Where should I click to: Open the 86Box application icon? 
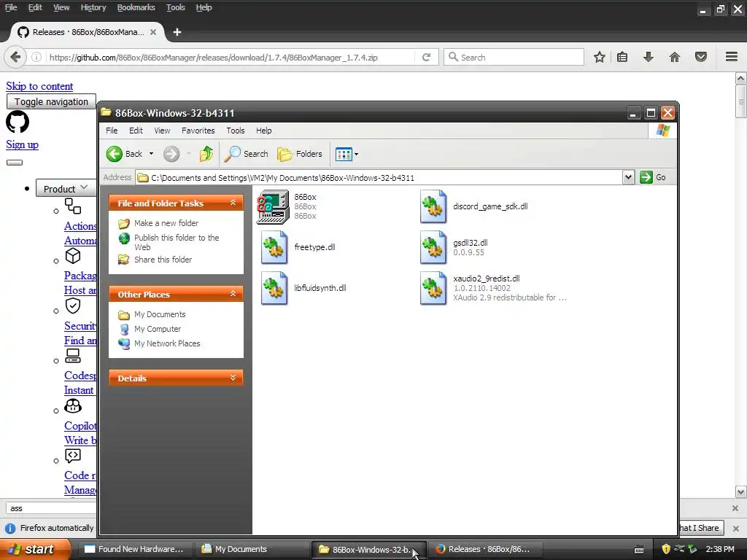pyautogui.click(x=273, y=206)
